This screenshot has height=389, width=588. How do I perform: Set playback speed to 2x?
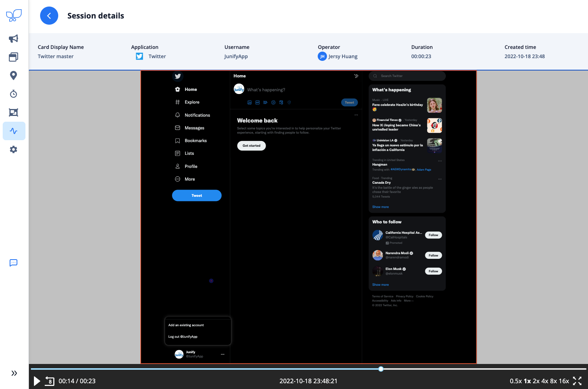pos(536,381)
